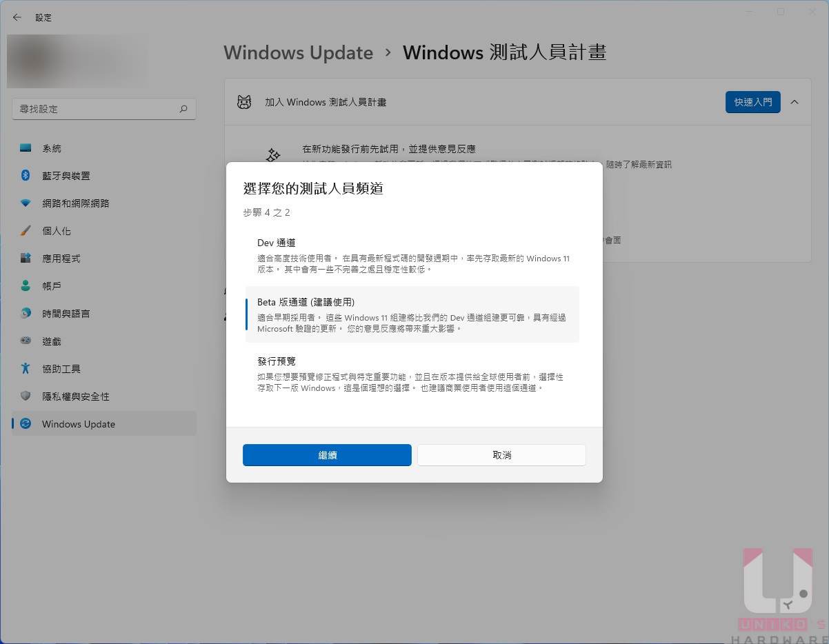Click the 尋找設定 search field
Image resolution: width=829 pixels, height=644 pixels.
(x=104, y=109)
